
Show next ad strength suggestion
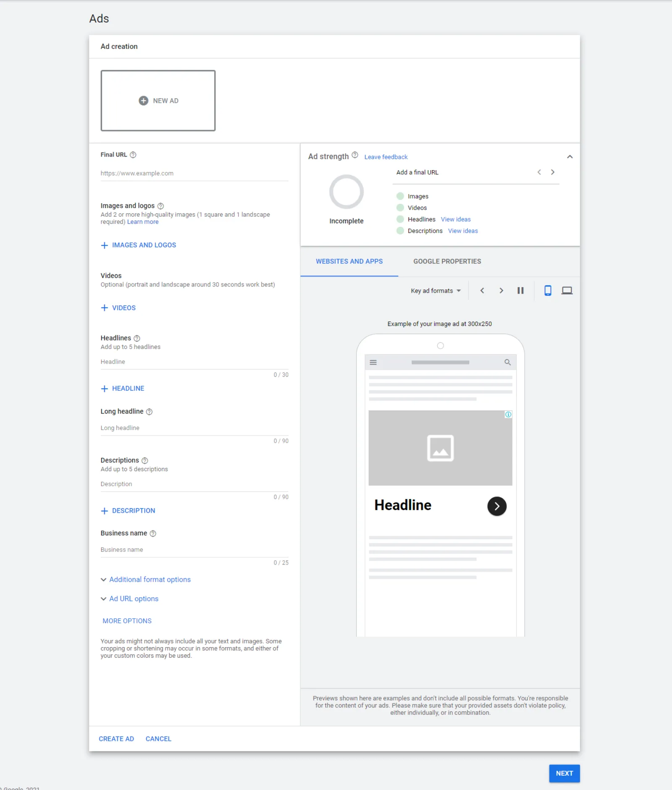pos(553,172)
